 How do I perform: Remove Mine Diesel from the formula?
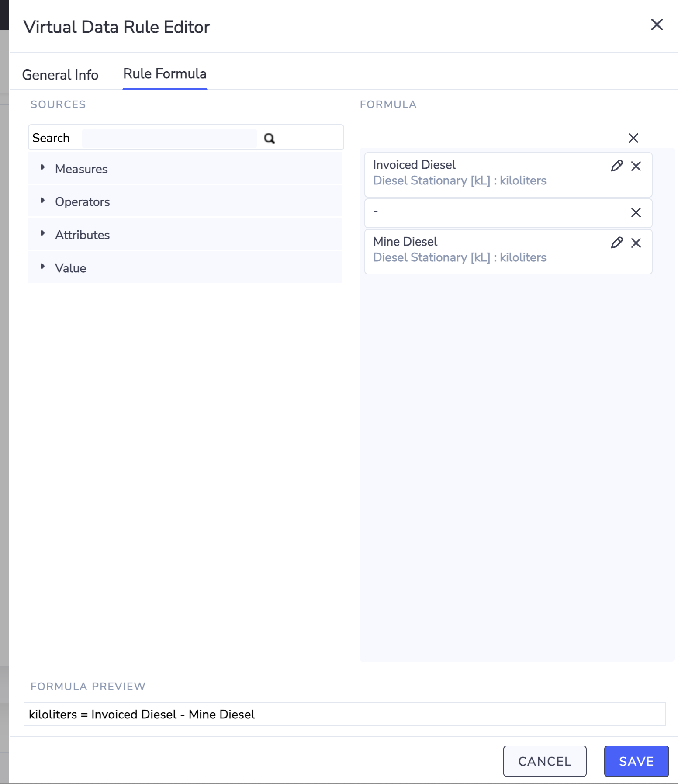(636, 243)
